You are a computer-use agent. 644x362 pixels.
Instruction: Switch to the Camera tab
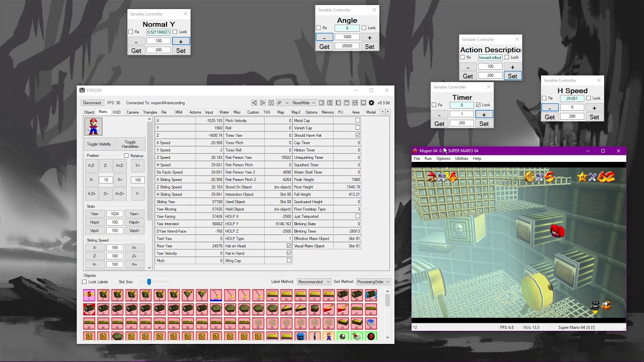132,112
